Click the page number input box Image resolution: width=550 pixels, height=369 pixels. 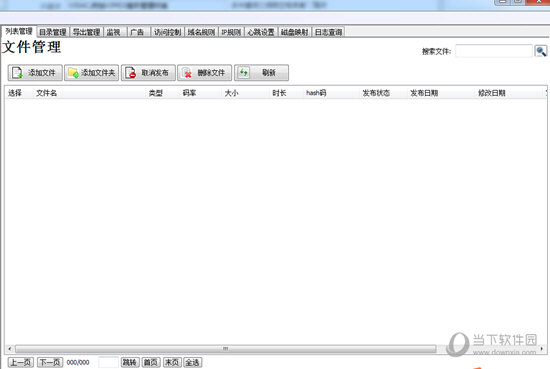(108, 362)
